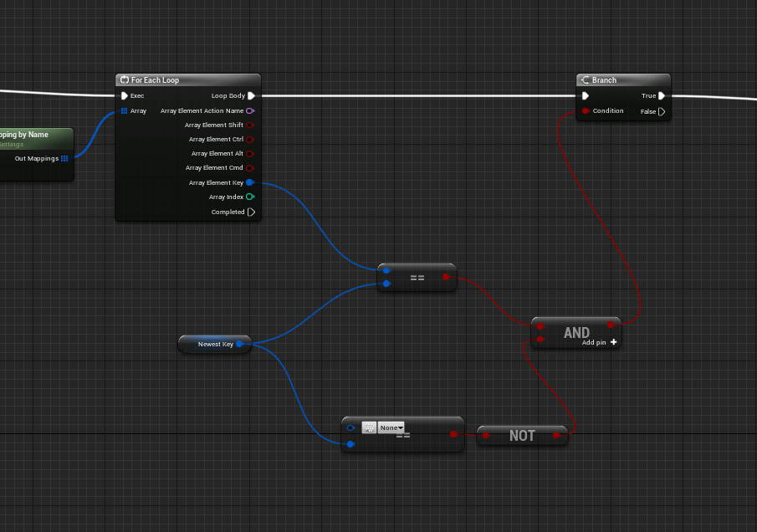Click the Loop Body execution output pin
The image size is (757, 532).
(x=251, y=96)
